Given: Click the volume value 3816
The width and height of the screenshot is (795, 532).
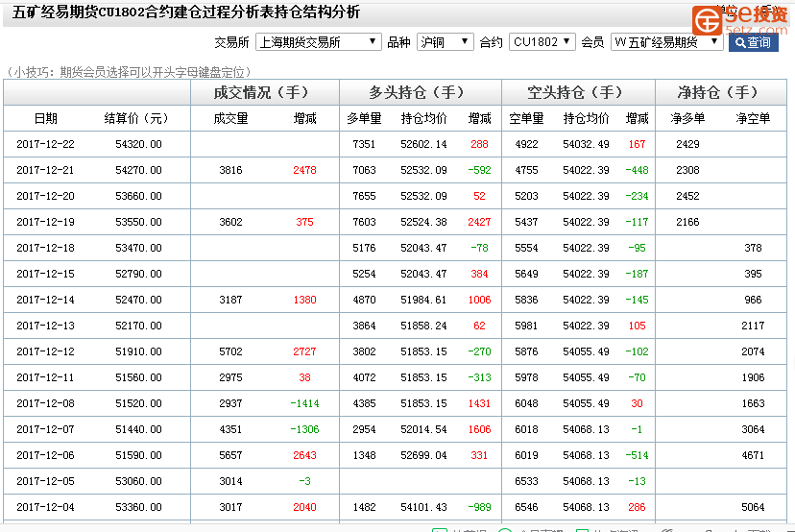Looking at the screenshot, I should click(x=230, y=170).
